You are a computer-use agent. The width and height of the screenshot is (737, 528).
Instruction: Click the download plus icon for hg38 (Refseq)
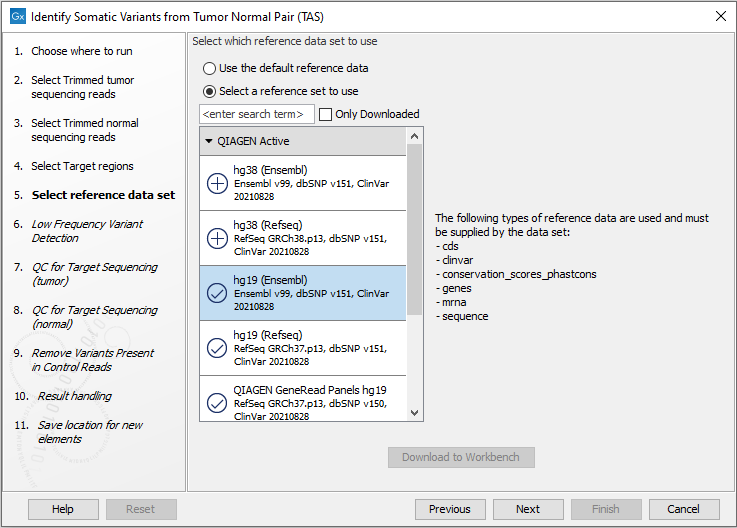tap(217, 238)
